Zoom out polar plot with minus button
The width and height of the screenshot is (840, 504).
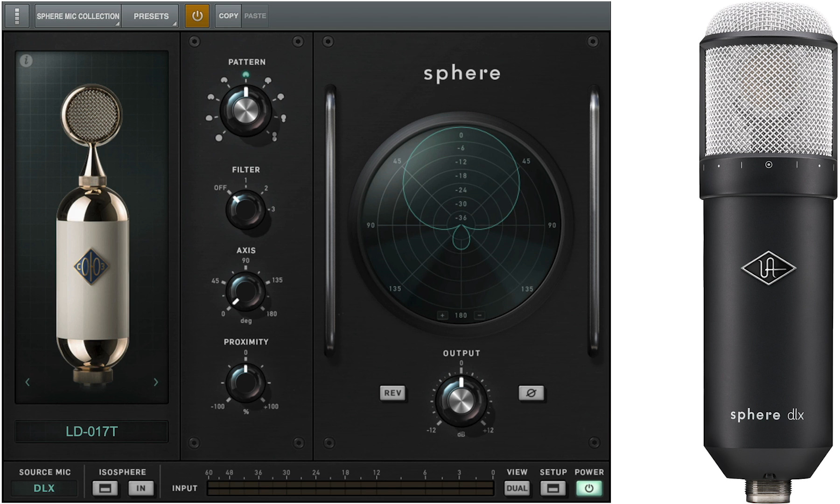click(x=479, y=315)
